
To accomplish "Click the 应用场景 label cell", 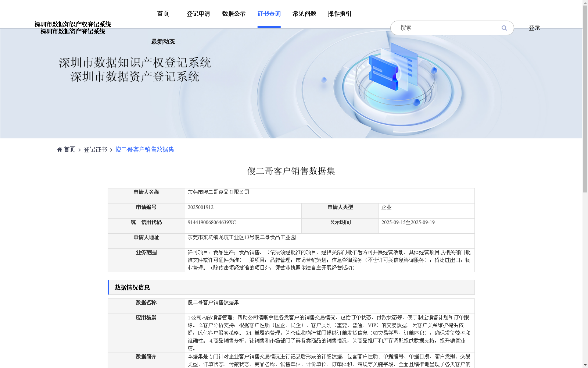I will pos(146,333).
